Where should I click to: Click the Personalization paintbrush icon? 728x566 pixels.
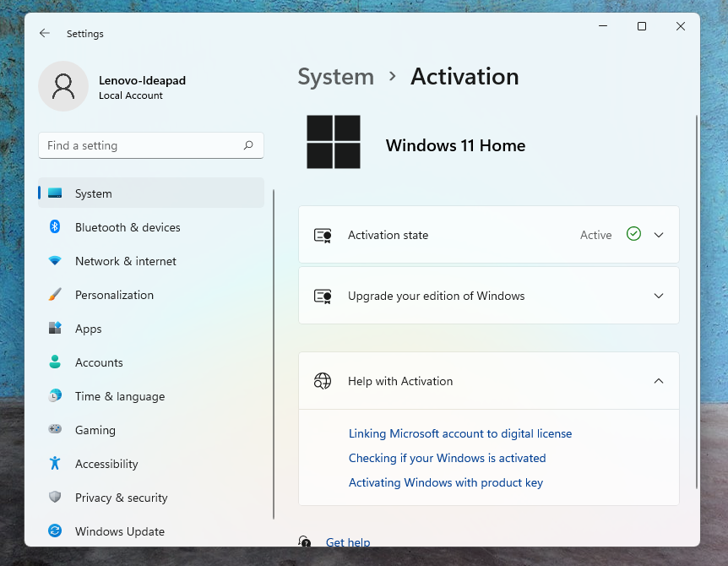[55, 294]
